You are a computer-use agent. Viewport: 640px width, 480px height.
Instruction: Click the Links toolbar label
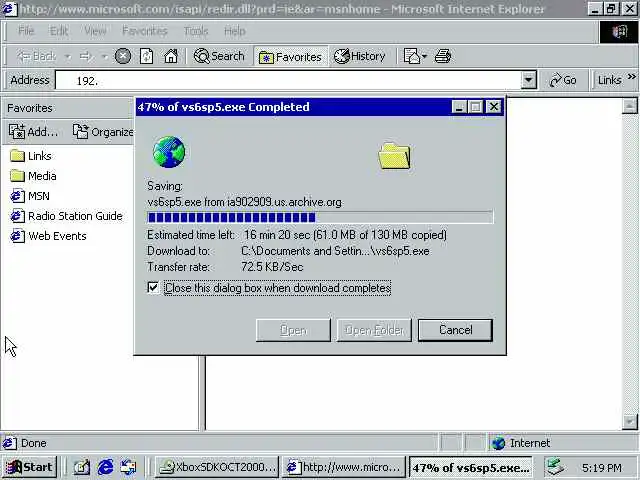(x=609, y=80)
